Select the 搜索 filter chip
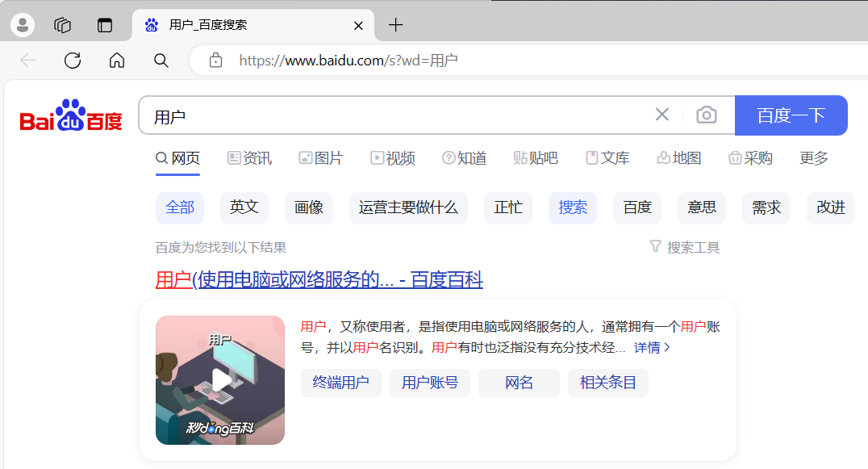This screenshot has width=868, height=469. (x=573, y=207)
